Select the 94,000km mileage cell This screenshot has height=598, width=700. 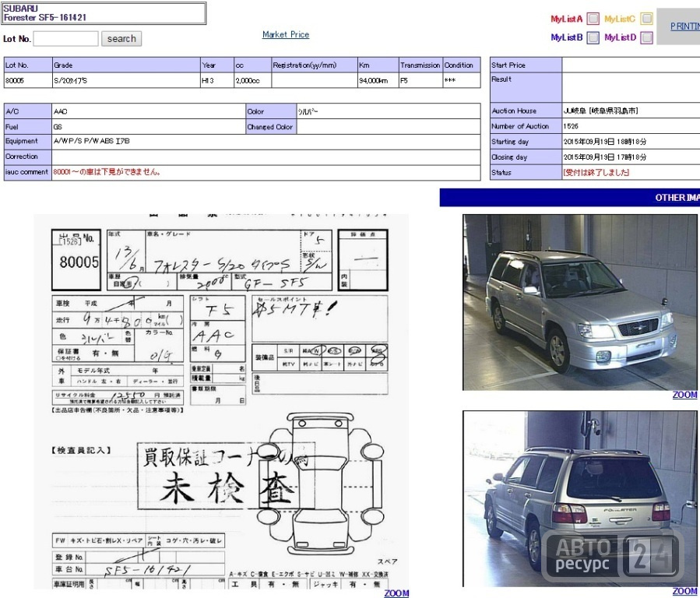[378, 80]
